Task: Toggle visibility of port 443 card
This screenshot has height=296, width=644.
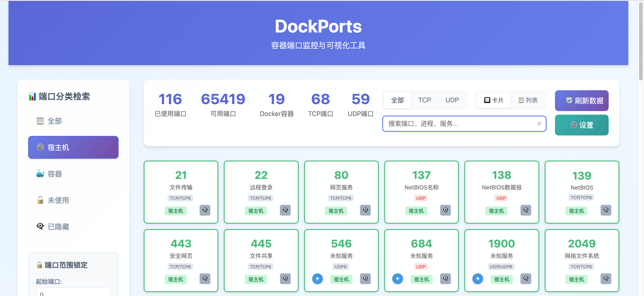Action: (x=205, y=279)
